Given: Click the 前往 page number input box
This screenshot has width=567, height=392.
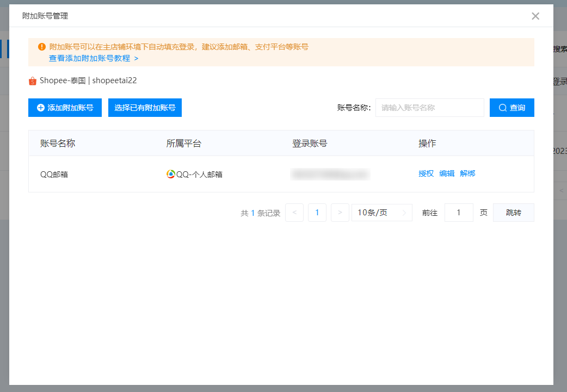Looking at the screenshot, I should (x=459, y=213).
